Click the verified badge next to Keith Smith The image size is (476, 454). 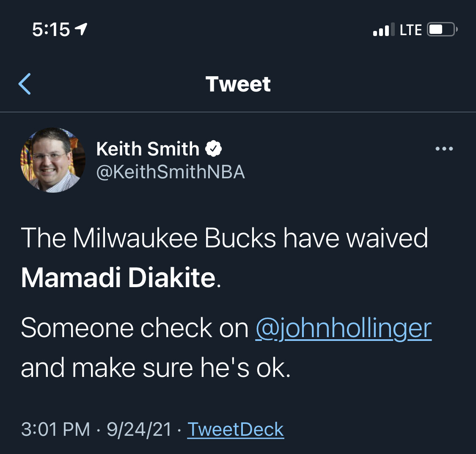[214, 149]
